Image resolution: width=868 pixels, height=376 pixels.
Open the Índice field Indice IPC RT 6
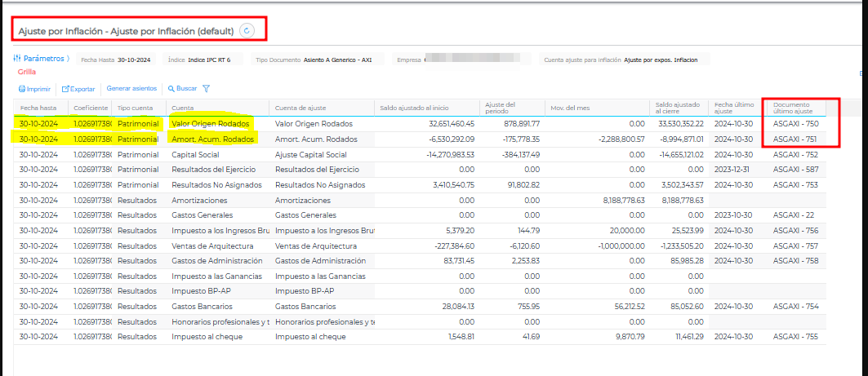211,60
